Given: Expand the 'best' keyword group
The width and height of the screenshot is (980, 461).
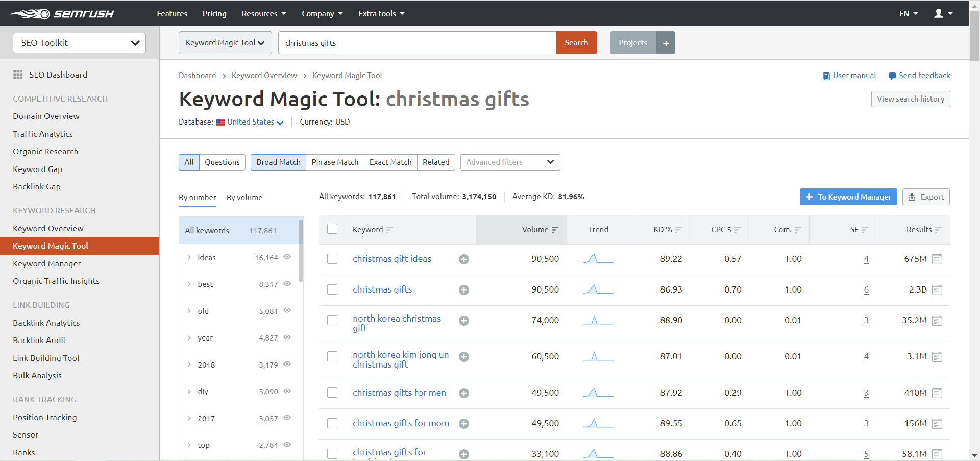Looking at the screenshot, I should (189, 284).
